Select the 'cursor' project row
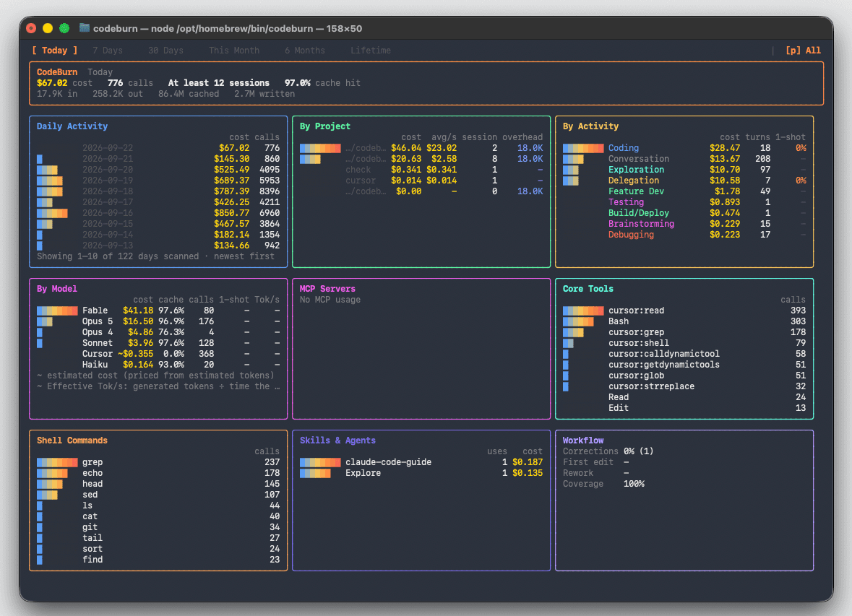 pos(421,181)
